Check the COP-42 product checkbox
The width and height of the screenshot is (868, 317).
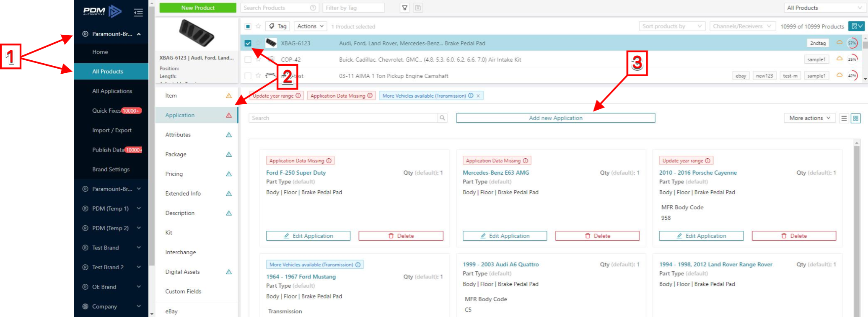click(248, 59)
